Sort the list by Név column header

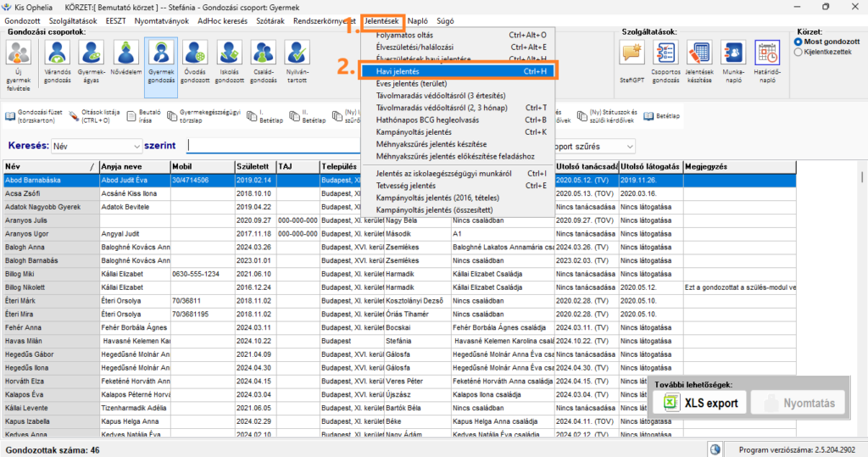[51, 167]
